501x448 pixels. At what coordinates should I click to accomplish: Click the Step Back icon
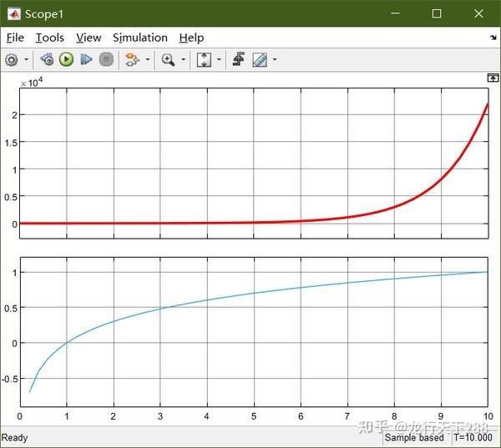click(47, 59)
